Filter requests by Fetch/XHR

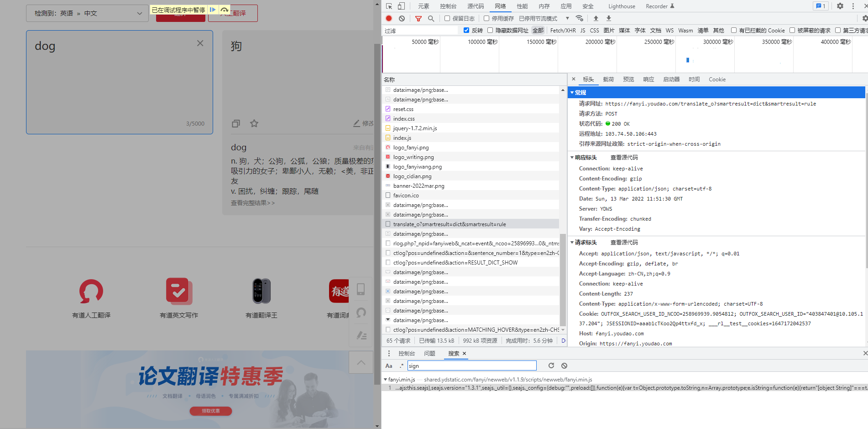tap(563, 30)
